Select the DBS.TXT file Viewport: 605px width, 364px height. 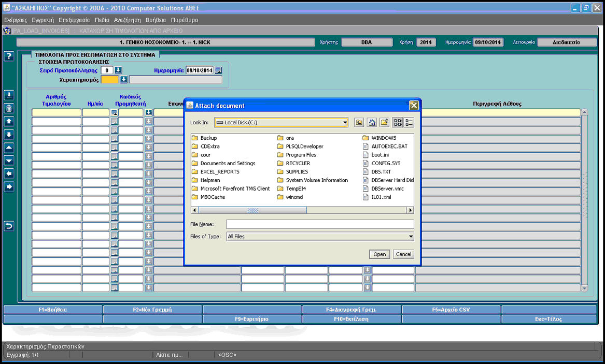pos(377,172)
